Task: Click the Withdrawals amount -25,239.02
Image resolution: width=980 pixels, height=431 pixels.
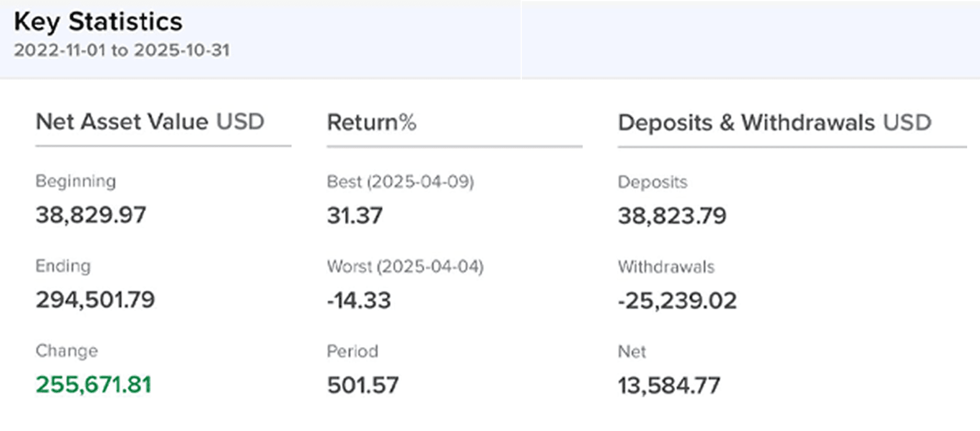Action: (x=677, y=300)
